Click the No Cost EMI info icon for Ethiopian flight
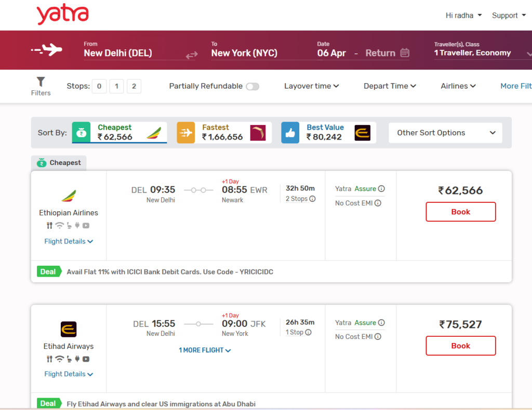Viewport: 532px width, 410px height. click(378, 203)
